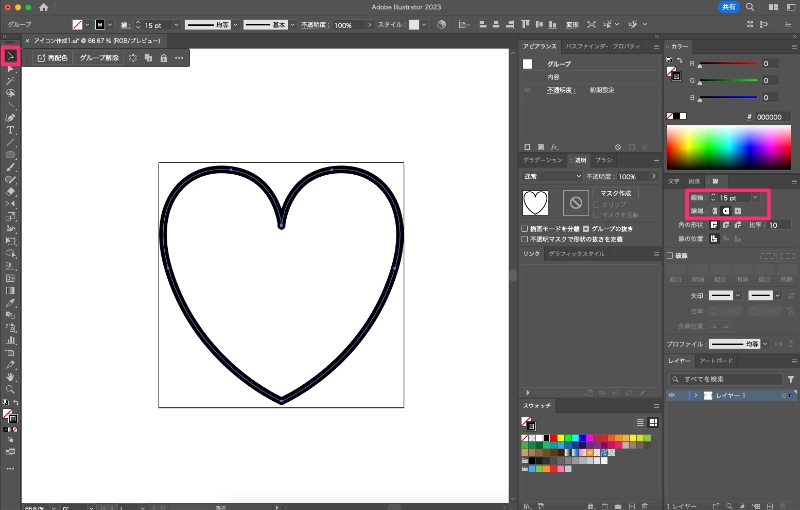This screenshot has height=510, width=800.
Task: Select the bevel join corner icon
Action: tap(738, 225)
